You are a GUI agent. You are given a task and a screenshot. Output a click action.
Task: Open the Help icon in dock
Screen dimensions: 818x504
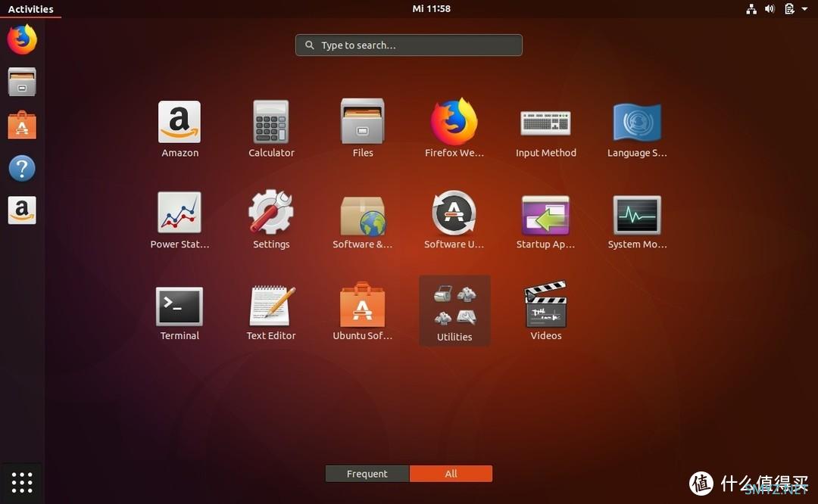pos(22,168)
